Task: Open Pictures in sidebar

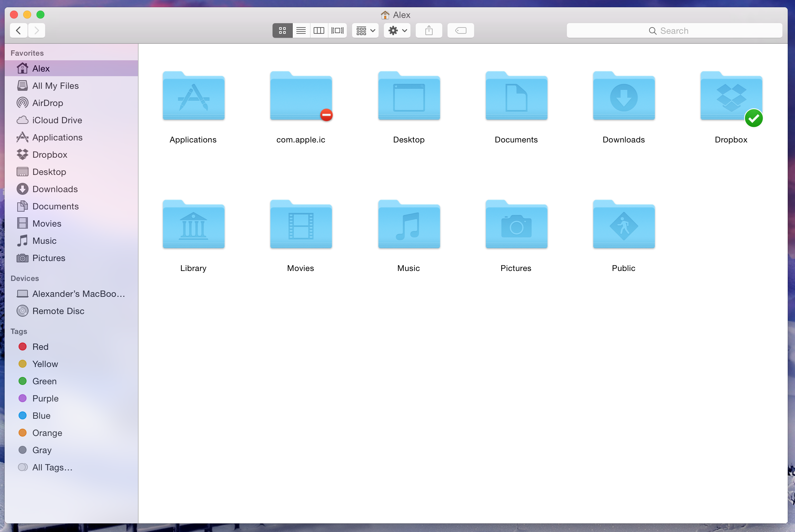Action: (71, 258)
